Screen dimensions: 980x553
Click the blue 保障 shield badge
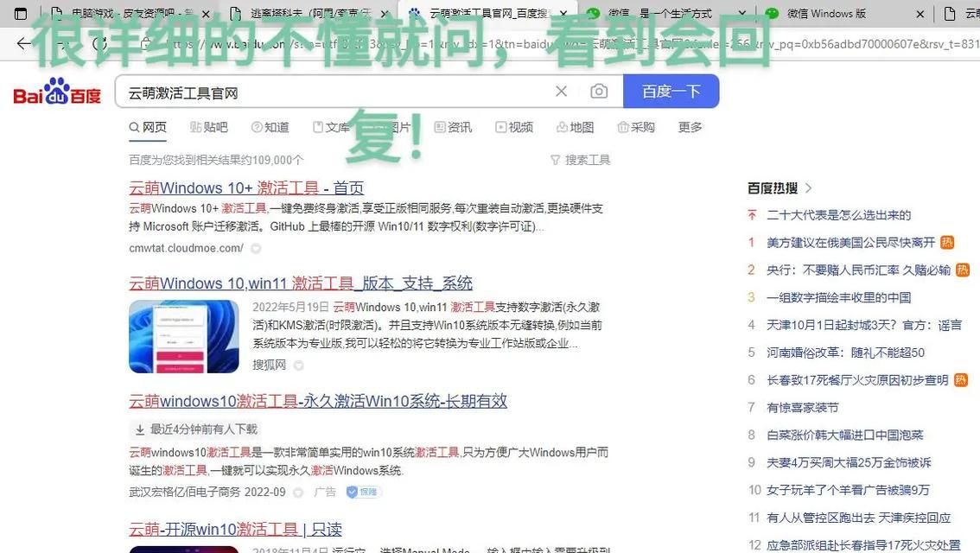pos(362,492)
